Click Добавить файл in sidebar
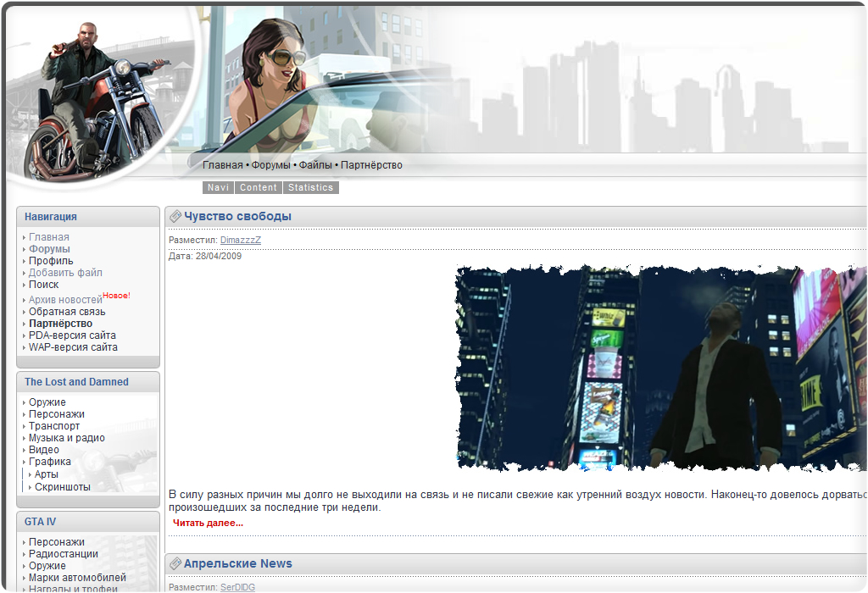This screenshot has width=868, height=593. 65,273
